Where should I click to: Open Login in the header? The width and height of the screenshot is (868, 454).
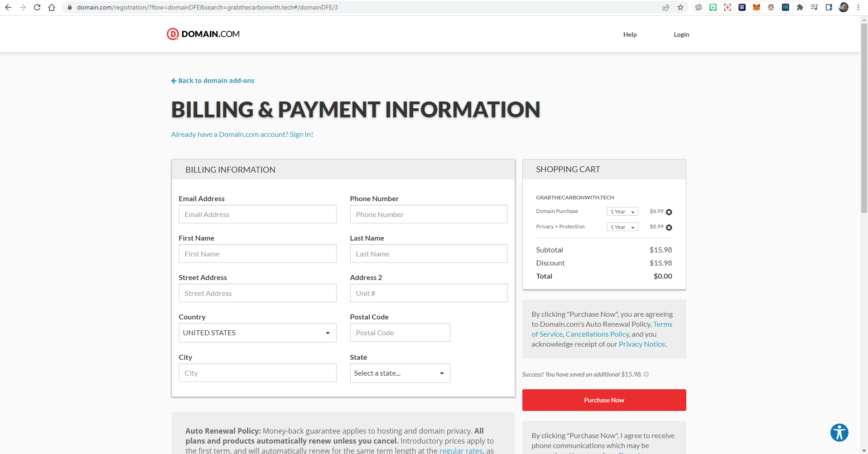(x=681, y=34)
